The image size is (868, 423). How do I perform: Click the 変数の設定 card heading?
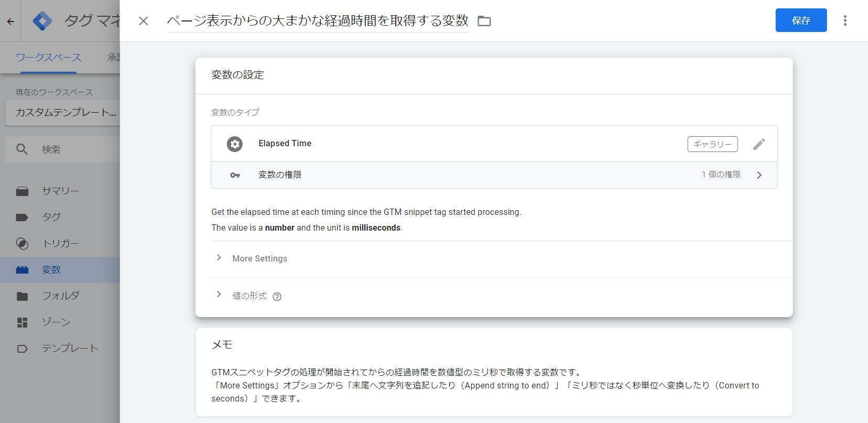237,75
